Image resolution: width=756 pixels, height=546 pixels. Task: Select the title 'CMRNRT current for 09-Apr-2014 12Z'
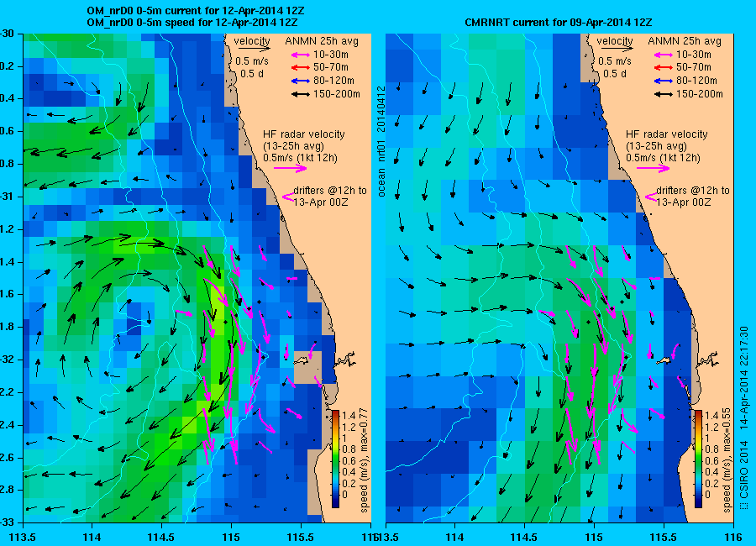tap(559, 23)
